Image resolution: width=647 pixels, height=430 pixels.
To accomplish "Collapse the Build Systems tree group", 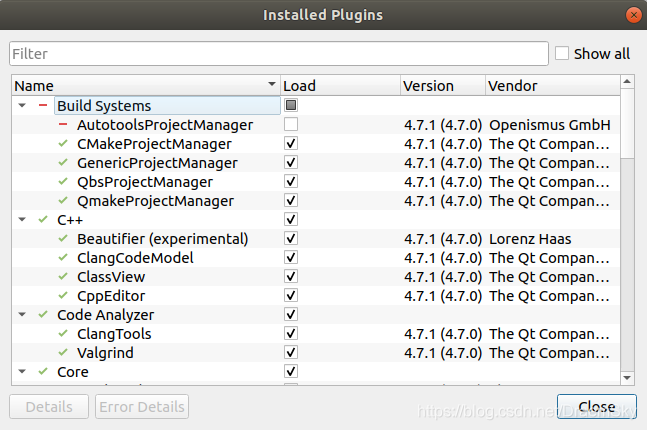I will (x=22, y=106).
